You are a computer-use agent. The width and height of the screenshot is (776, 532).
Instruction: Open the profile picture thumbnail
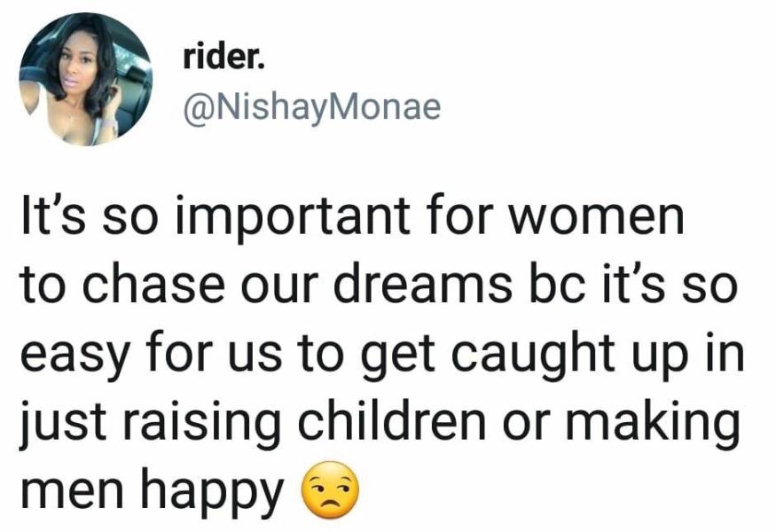86,79
